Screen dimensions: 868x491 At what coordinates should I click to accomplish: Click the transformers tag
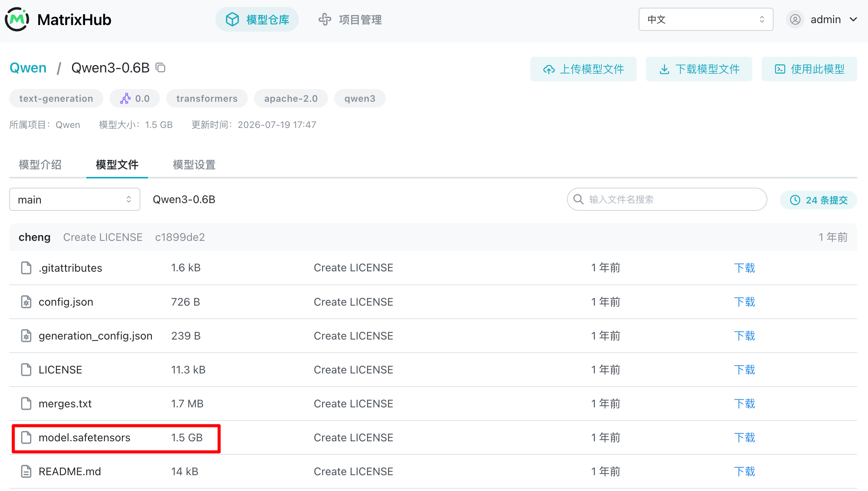(x=207, y=99)
